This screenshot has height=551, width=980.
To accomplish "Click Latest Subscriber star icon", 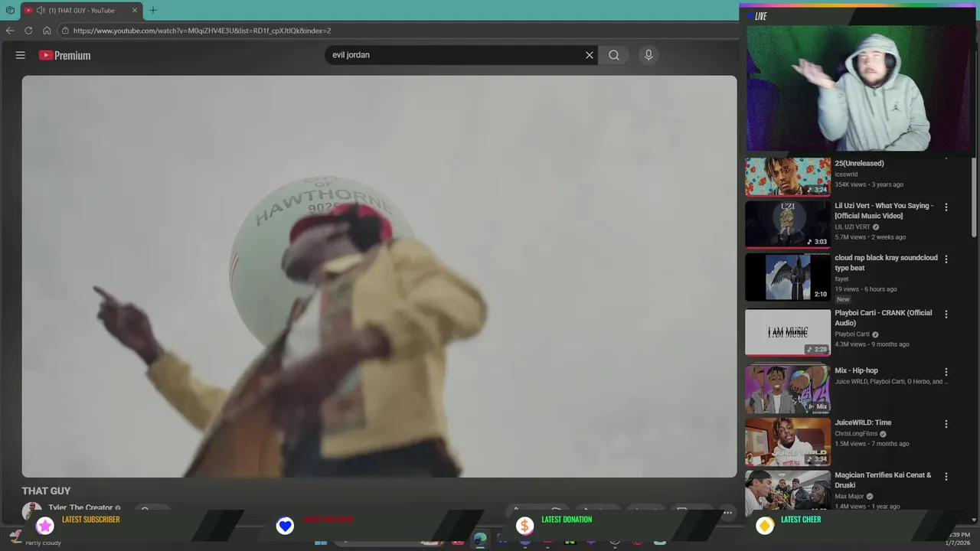I will click(x=45, y=526).
